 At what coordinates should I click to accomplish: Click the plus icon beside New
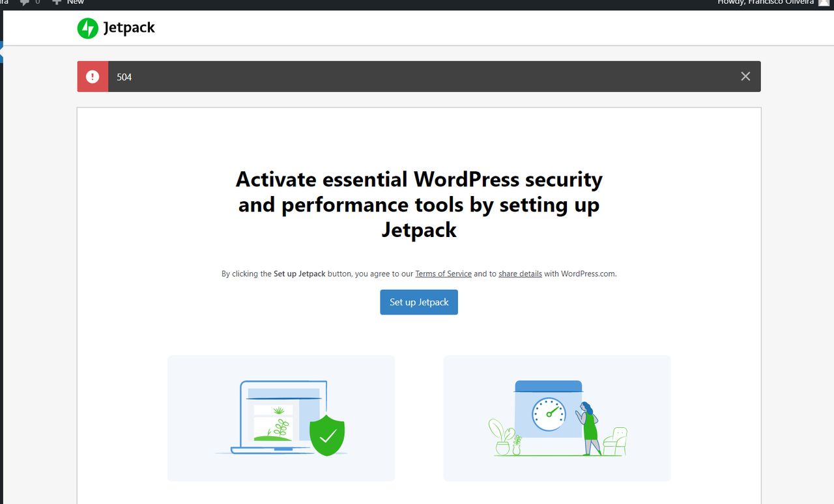57,3
